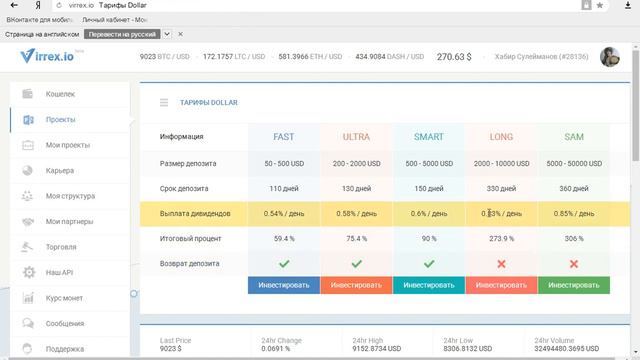
Task: Open the user avatar picture
Action: pos(610,57)
